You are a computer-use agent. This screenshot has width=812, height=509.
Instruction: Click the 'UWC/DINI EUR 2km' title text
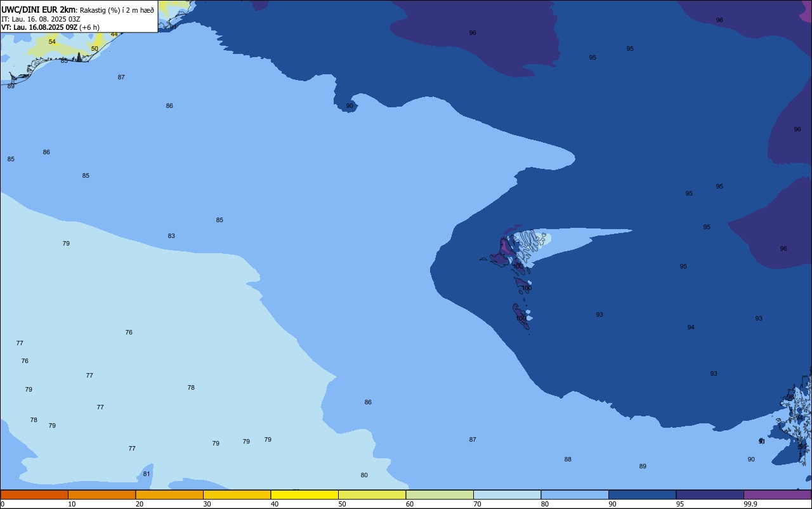point(39,10)
